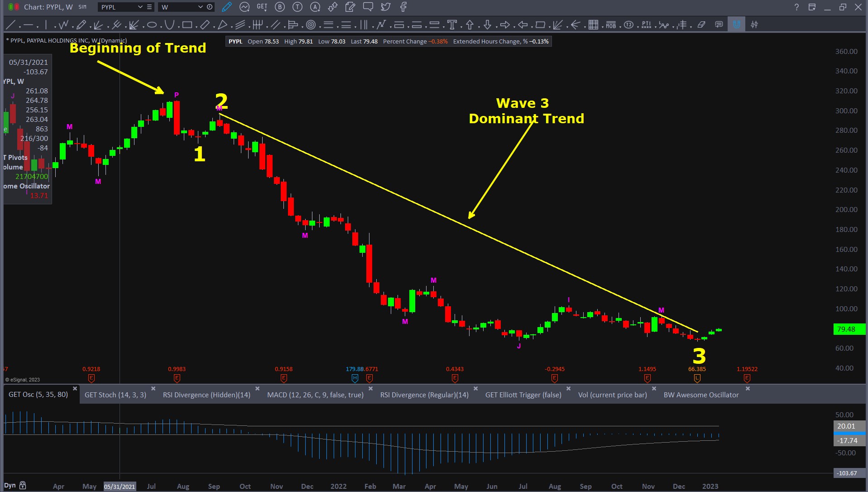Image resolution: width=868 pixels, height=492 pixels.
Task: Click the earnings marker labeled 0.4343
Action: [x=455, y=378]
